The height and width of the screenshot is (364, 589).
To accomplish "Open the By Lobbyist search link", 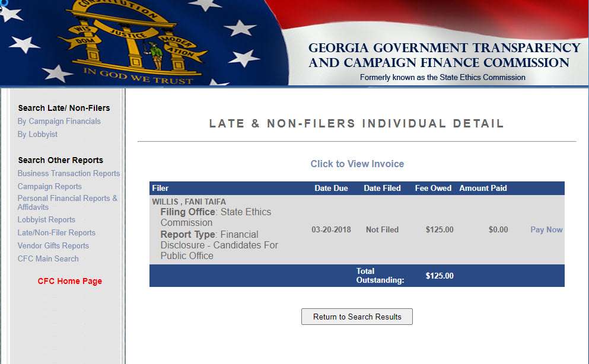I will click(37, 135).
